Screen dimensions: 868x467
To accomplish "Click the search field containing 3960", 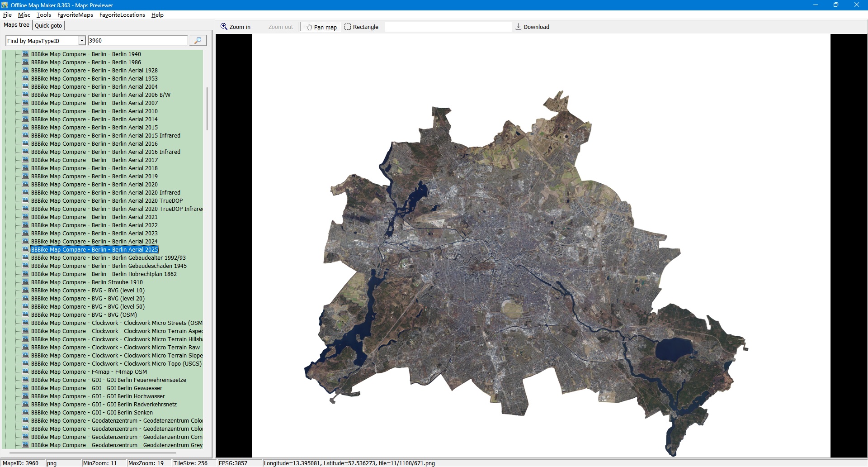I will (137, 41).
